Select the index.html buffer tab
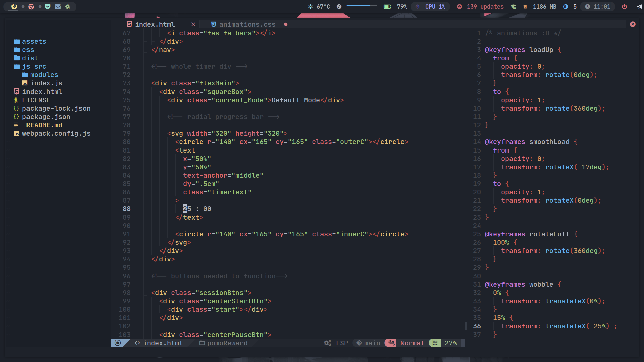The height and width of the screenshot is (362, 644). click(155, 24)
